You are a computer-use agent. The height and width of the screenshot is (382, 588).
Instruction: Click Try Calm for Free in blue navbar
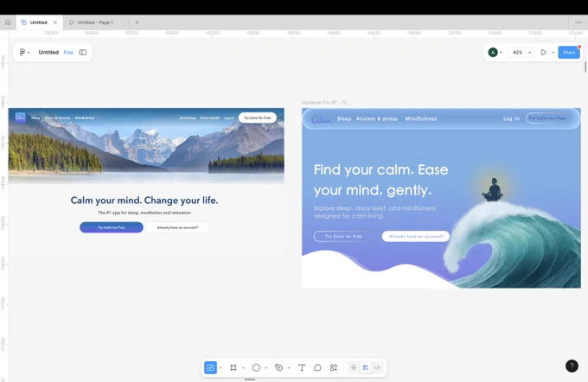[x=547, y=118]
